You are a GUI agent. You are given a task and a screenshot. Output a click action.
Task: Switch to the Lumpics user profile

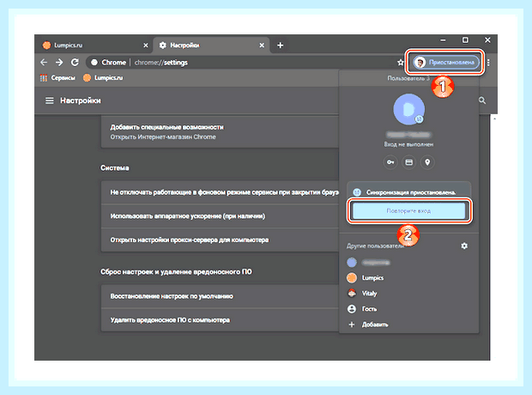click(x=408, y=278)
